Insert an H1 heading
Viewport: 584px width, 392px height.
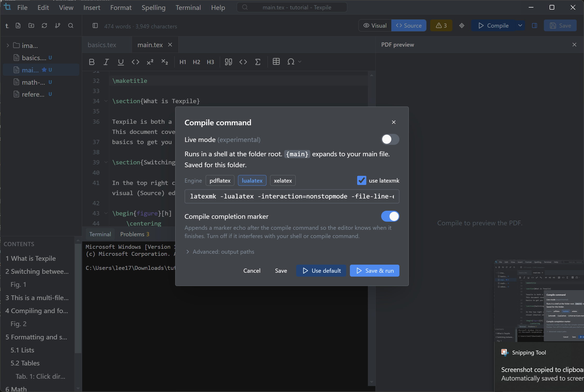[x=183, y=62]
